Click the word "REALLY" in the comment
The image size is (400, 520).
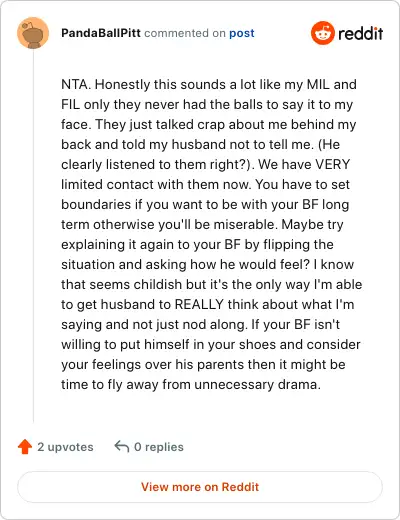coord(199,304)
